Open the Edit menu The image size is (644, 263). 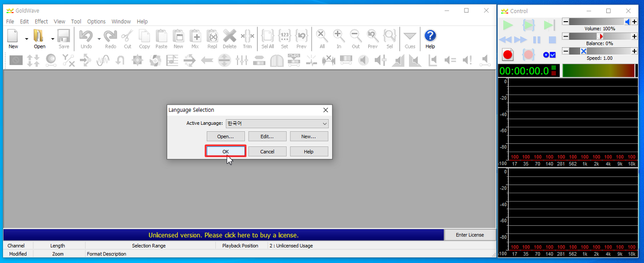24,22
